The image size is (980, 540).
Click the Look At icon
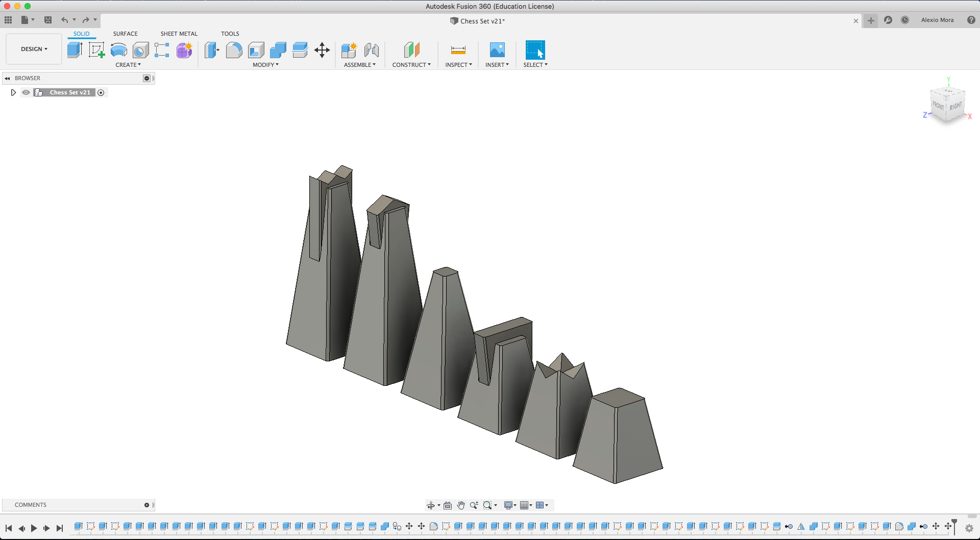click(448, 505)
